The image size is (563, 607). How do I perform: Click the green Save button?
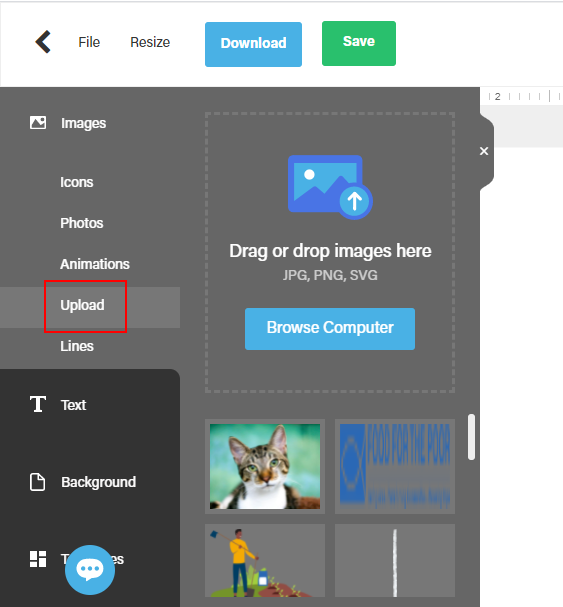(x=359, y=43)
